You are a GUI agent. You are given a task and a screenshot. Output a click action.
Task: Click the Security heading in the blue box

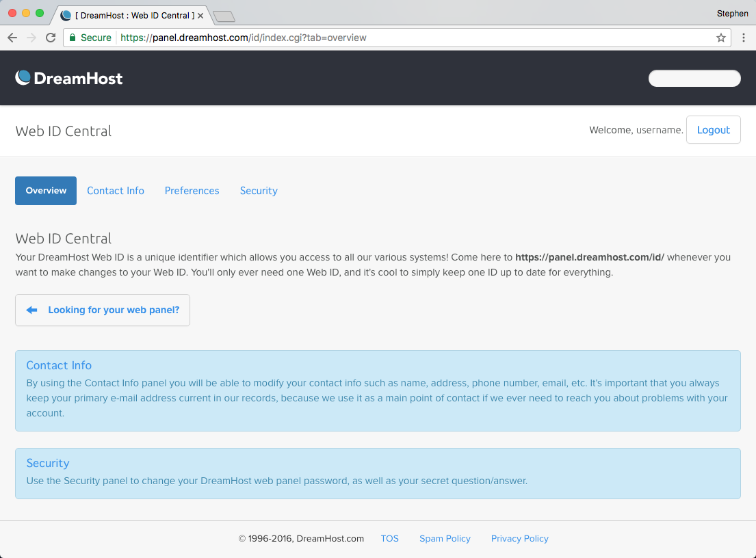pos(48,463)
